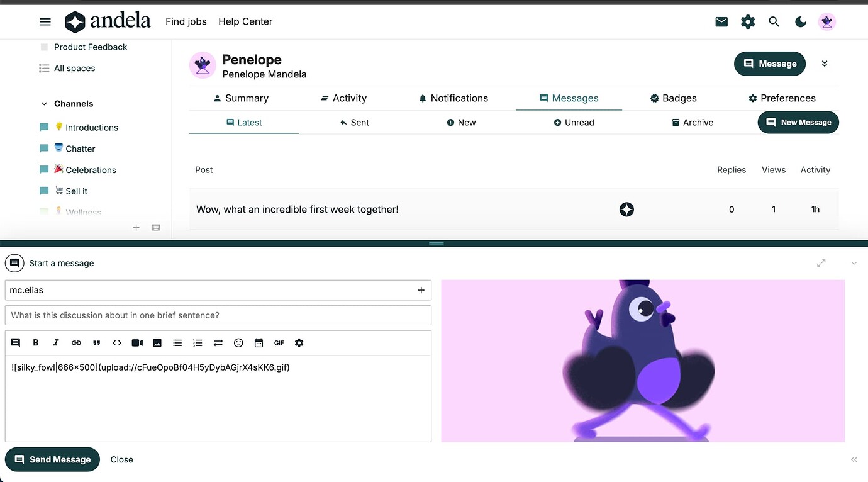Click the composer resize grip handle

pos(436,244)
